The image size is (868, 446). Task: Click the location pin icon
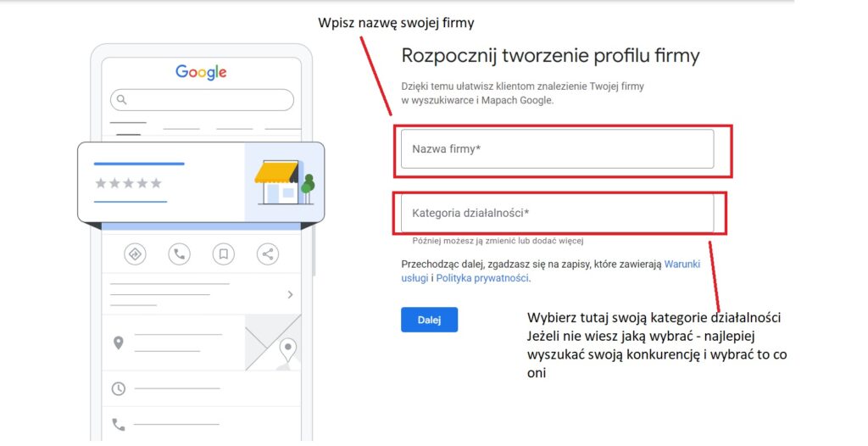pos(118,343)
